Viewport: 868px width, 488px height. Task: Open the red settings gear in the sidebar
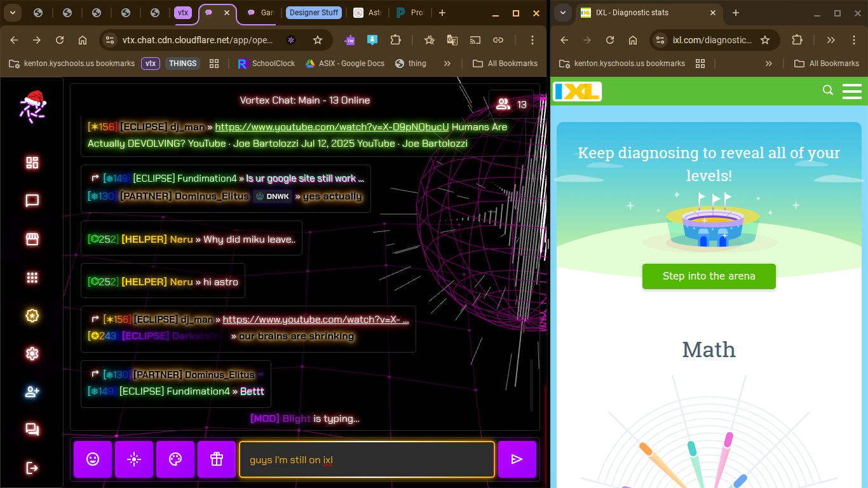[x=32, y=353]
